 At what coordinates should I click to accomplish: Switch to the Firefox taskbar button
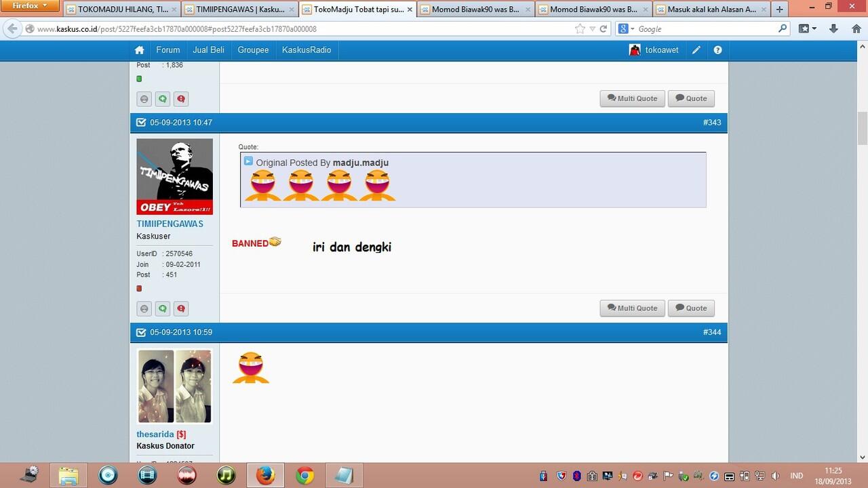coord(265,475)
